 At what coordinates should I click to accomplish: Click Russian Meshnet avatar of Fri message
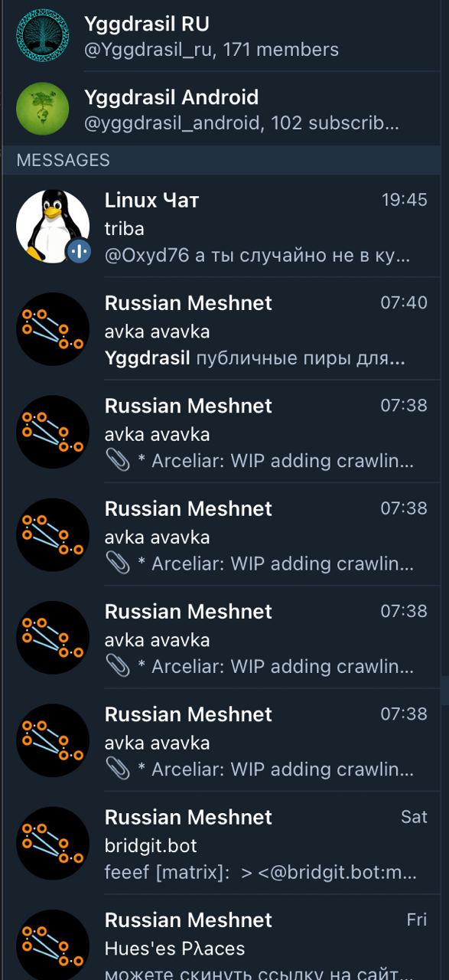[53, 946]
